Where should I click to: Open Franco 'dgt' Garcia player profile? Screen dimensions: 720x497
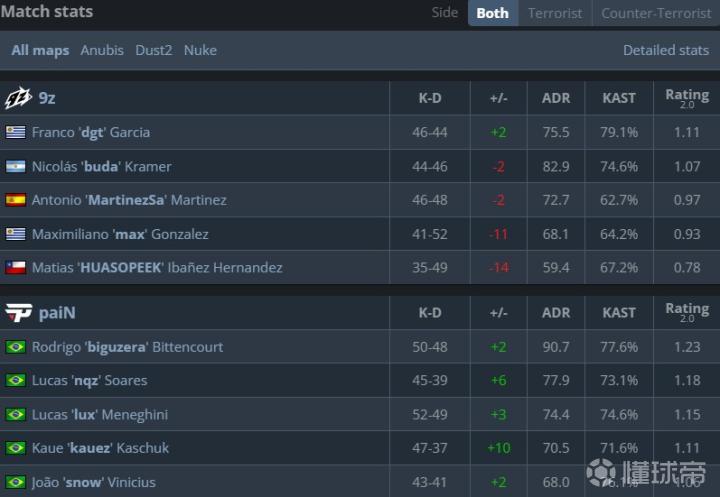91,132
